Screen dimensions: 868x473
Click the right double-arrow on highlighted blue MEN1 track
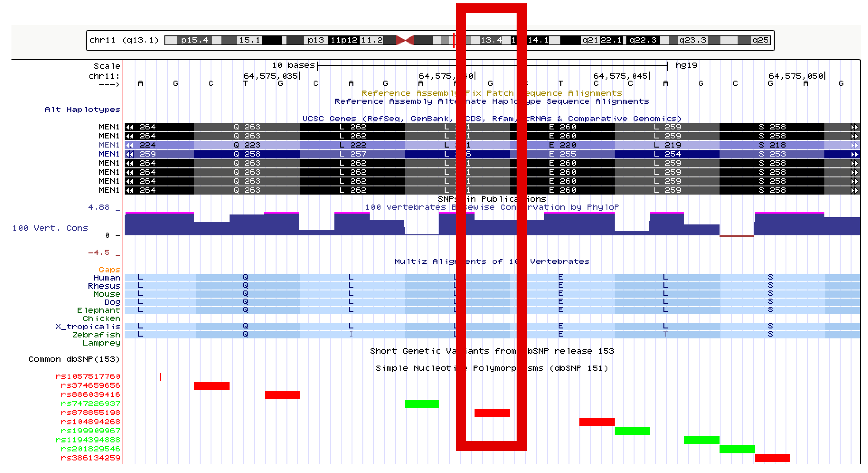coord(854,154)
